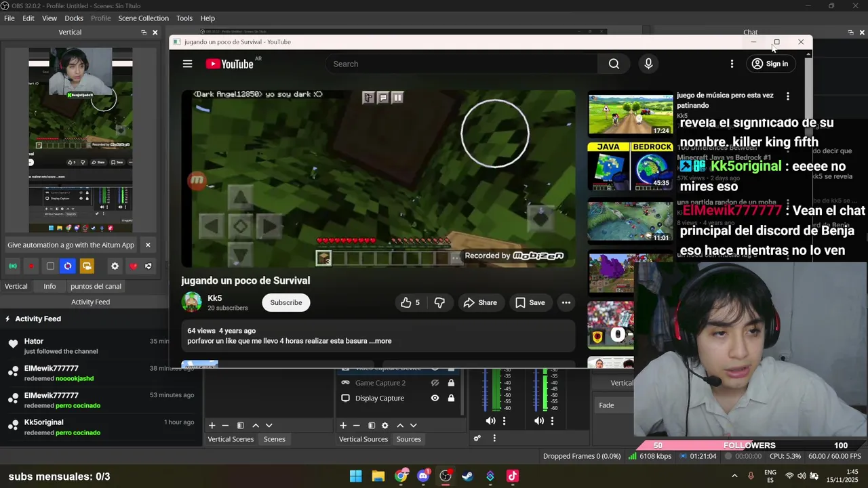Open scene filters icon in Scenes dock
This screenshot has width=868, height=488.
(x=240, y=426)
